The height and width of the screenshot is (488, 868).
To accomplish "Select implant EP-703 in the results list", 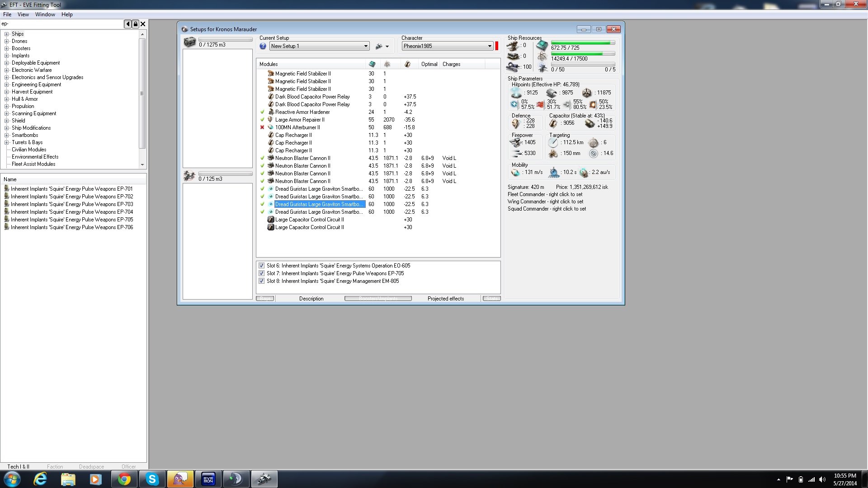I will [x=72, y=204].
